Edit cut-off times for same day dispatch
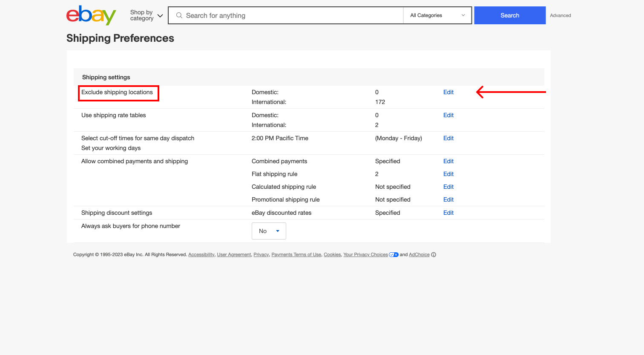This screenshot has width=644, height=355. click(x=448, y=138)
